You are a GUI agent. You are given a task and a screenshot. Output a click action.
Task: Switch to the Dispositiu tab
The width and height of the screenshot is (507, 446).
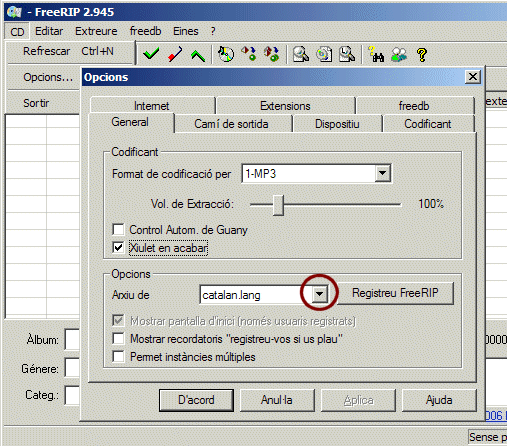point(337,124)
